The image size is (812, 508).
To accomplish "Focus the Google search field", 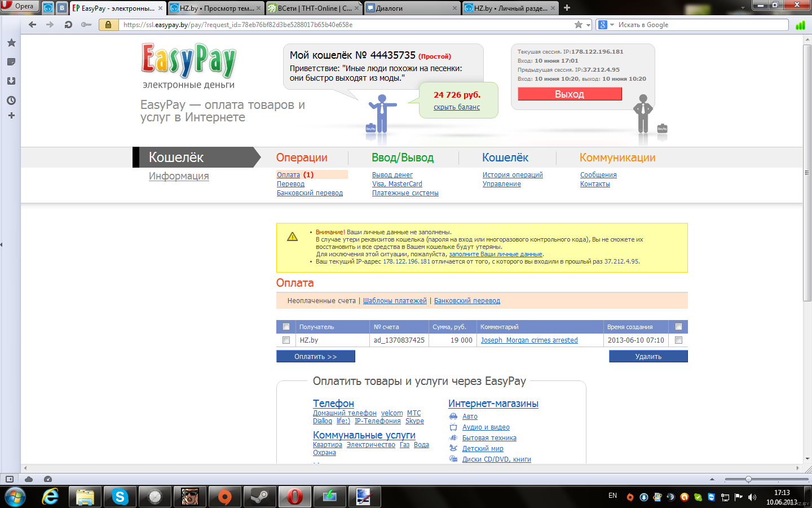I will click(x=701, y=25).
